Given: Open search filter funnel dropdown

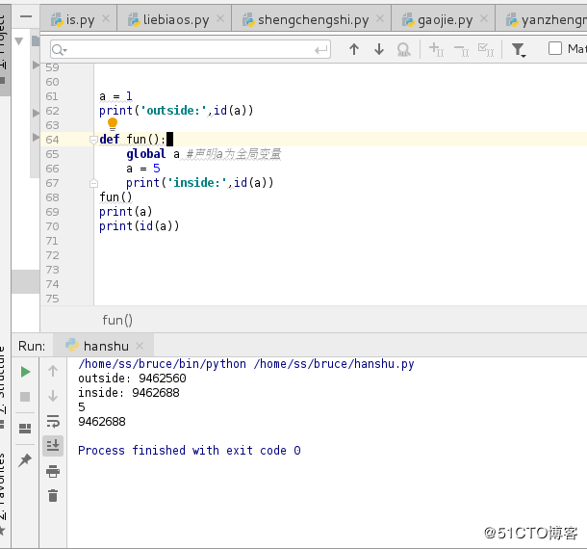Looking at the screenshot, I should click(519, 49).
